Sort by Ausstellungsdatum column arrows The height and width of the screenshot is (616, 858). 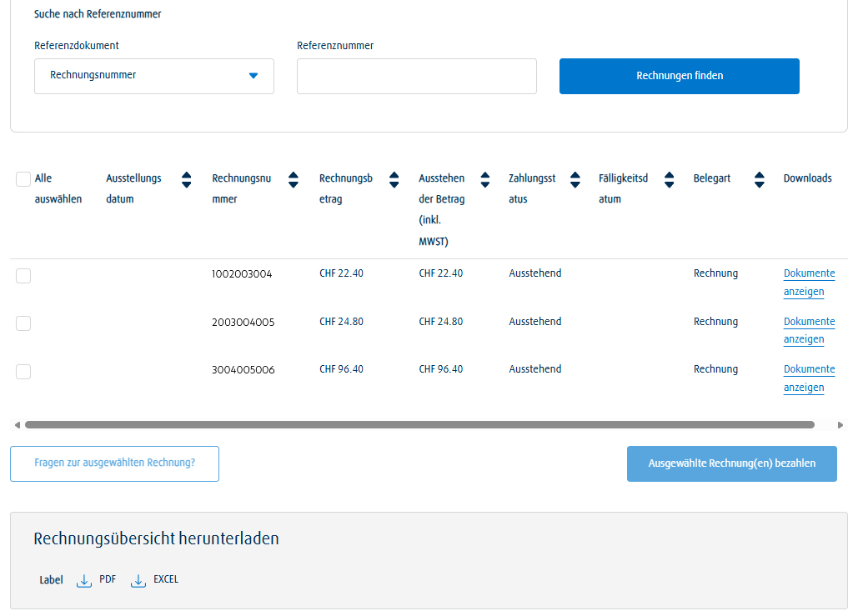coord(187,179)
